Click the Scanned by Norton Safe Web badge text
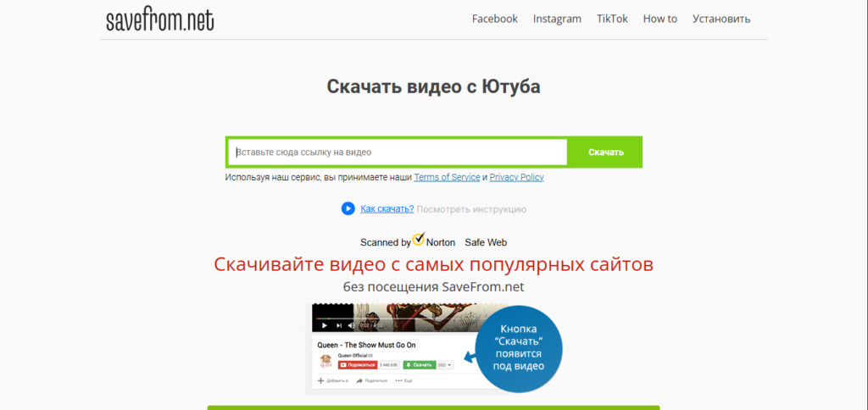 point(433,241)
